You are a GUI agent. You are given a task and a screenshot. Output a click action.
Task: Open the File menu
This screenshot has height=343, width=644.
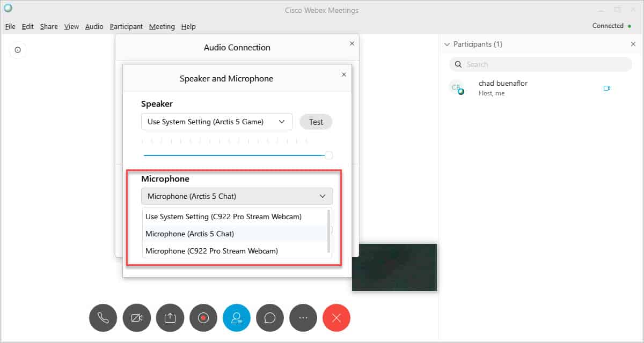(10, 26)
